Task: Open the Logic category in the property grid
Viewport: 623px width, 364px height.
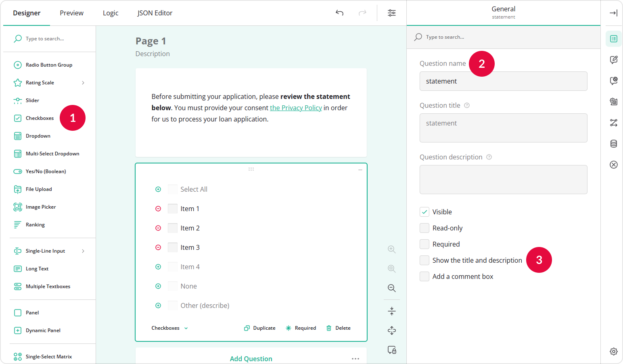Action: point(613,123)
